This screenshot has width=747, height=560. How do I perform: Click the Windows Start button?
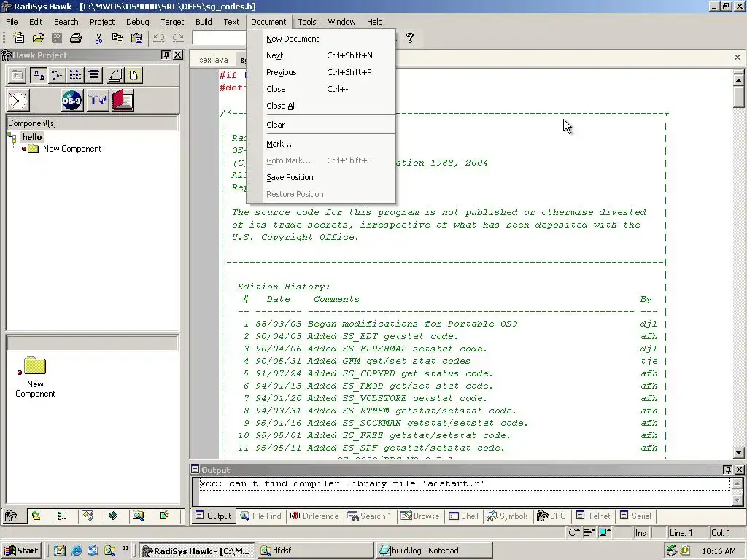tap(21, 551)
